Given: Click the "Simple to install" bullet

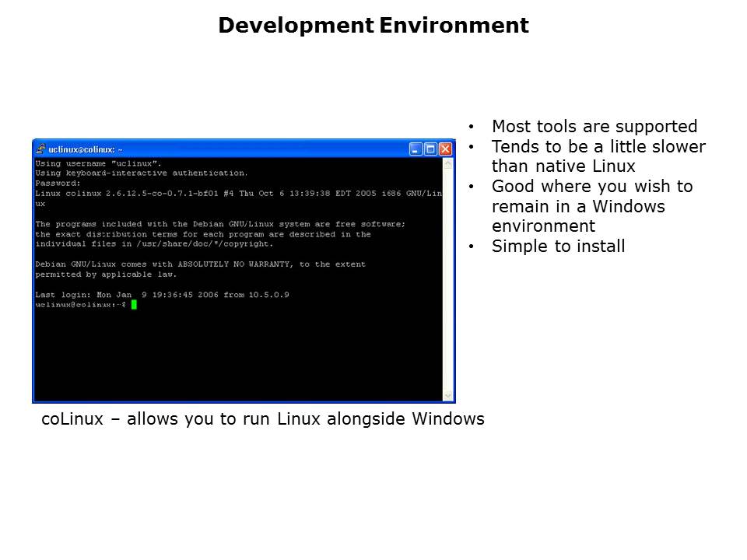Looking at the screenshot, I should [x=558, y=247].
